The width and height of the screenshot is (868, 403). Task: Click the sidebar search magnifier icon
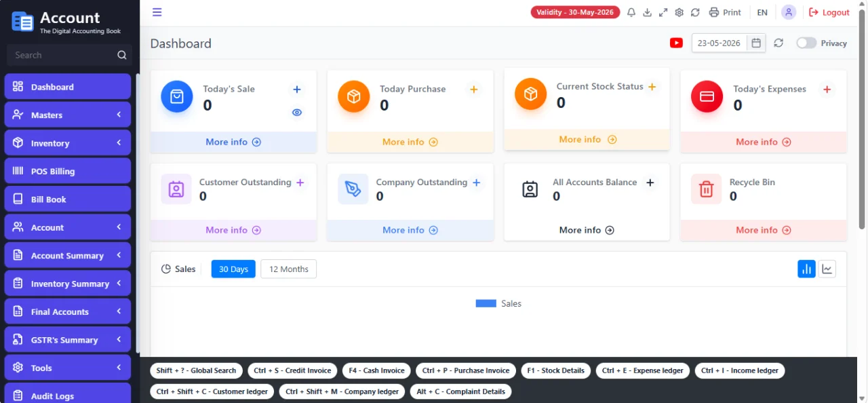pyautogui.click(x=122, y=55)
